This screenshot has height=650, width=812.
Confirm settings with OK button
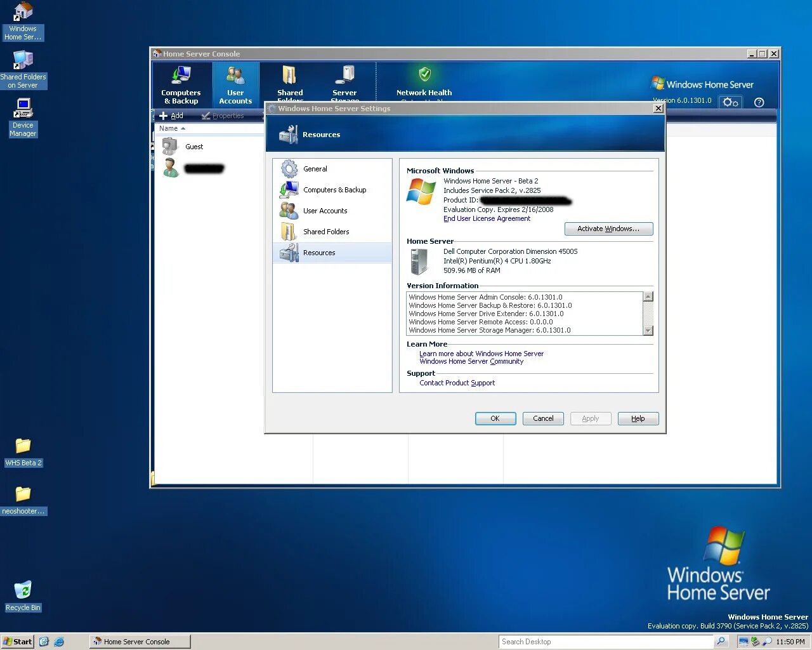[495, 418]
